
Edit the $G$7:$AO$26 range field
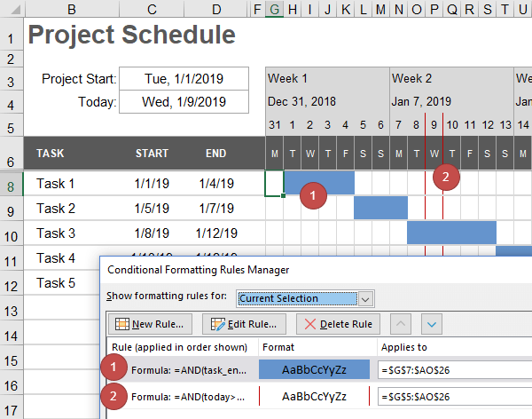[455, 370]
